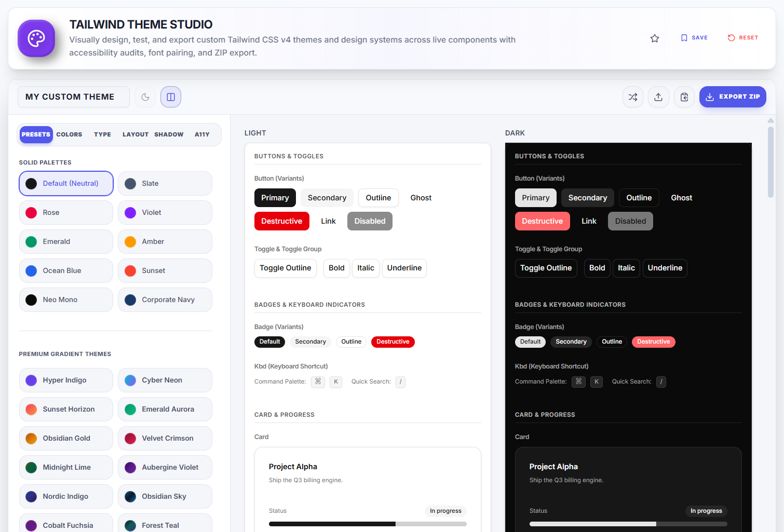This screenshot has height=532, width=784.
Task: Apply the Ocean Blue palette
Action: click(x=66, y=271)
